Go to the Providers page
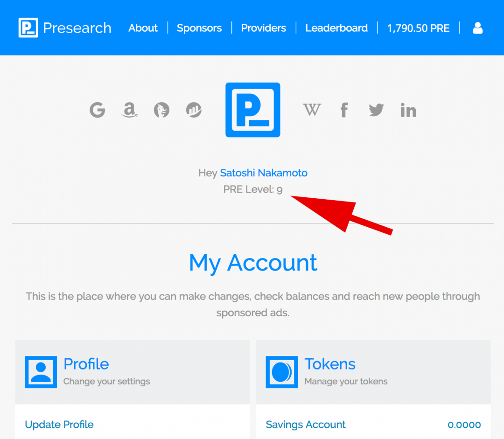The image size is (504, 439). click(x=264, y=28)
